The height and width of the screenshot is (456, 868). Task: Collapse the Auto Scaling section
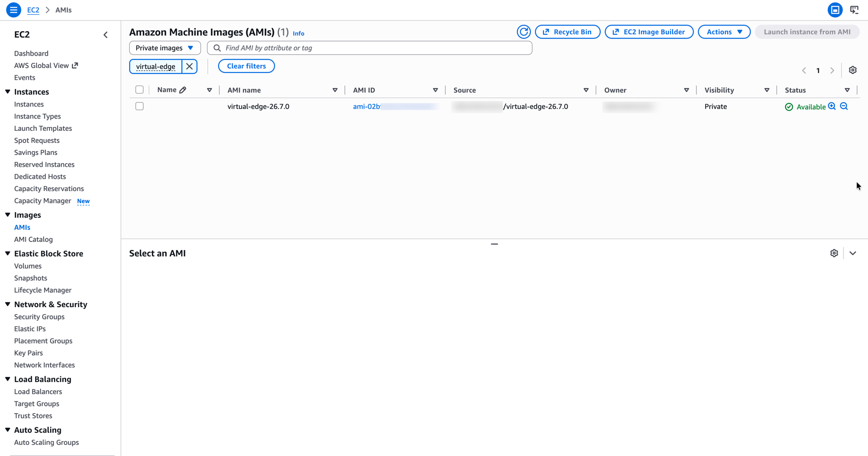pos(8,430)
